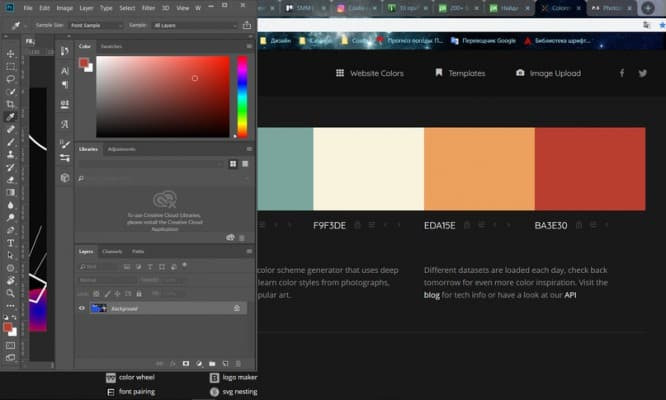
Task: Select the Horizontal Type tool
Action: [x=10, y=243]
